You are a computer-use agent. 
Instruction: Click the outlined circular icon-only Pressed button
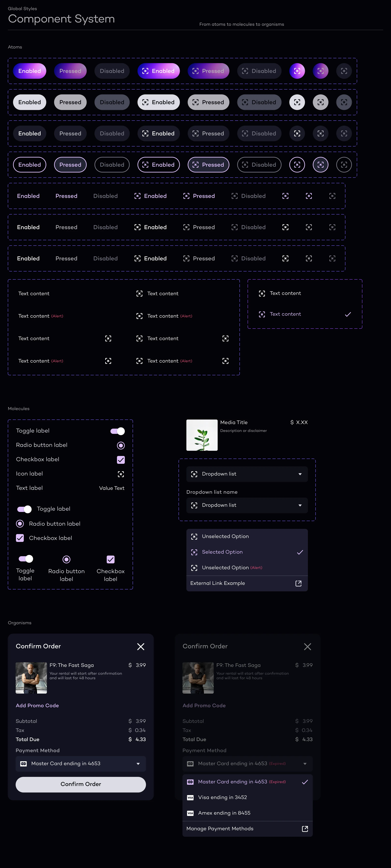[x=320, y=165]
